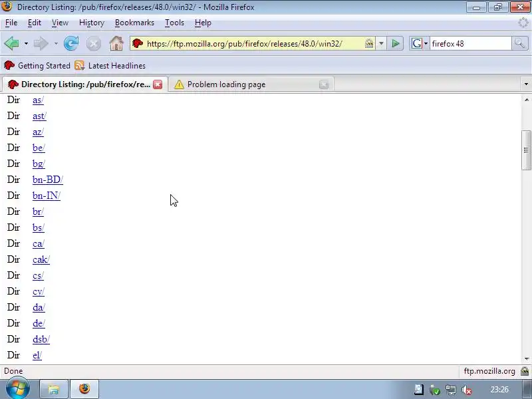Close the Problem loading page tab
This screenshot has height=399, width=532.
coord(324,84)
